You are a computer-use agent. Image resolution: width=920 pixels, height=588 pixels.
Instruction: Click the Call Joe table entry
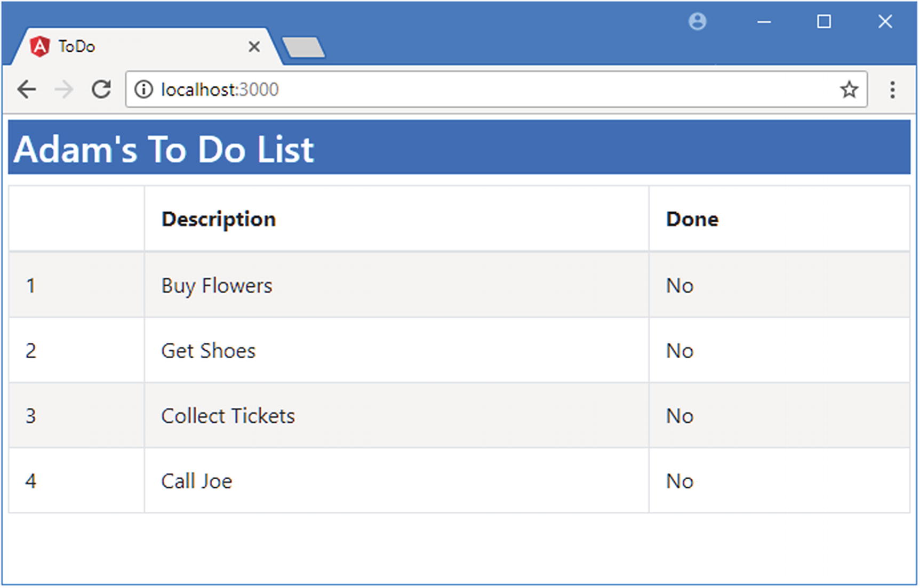click(197, 481)
